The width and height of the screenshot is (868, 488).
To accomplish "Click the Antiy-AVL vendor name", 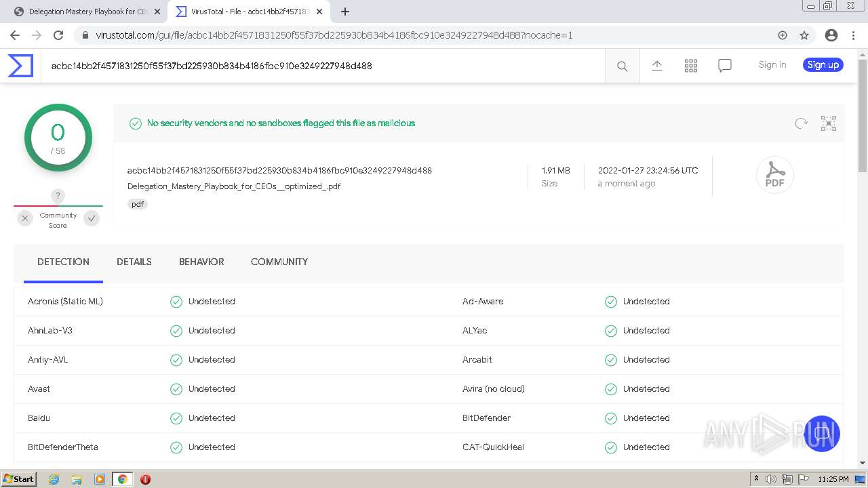I will click(x=48, y=360).
